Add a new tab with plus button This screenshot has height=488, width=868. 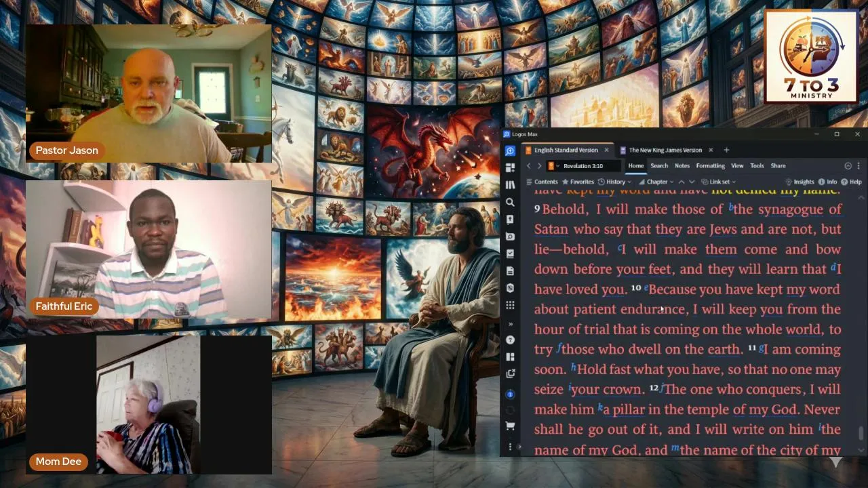coord(726,150)
